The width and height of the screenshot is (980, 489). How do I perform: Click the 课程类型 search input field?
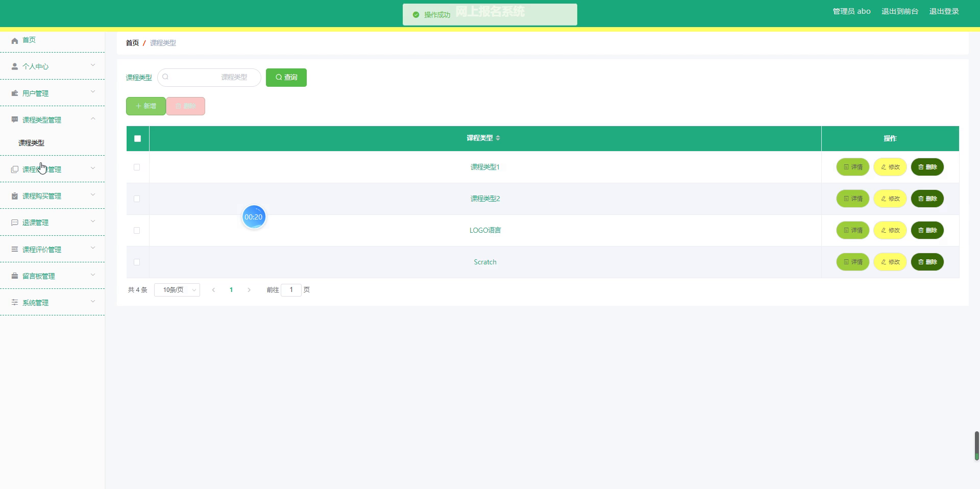point(209,77)
